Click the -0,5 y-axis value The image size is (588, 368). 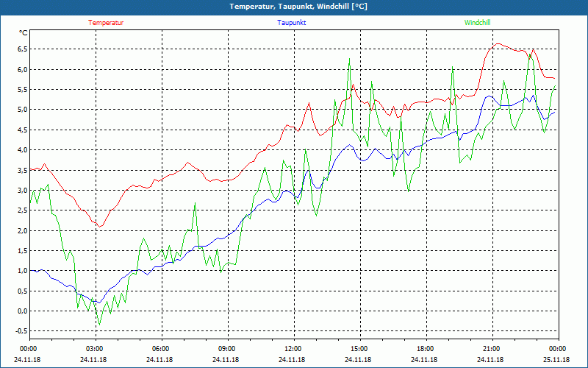coord(22,331)
